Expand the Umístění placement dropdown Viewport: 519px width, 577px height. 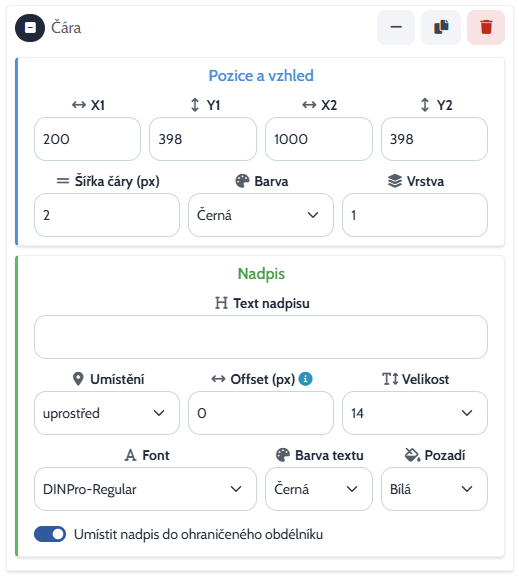coord(107,413)
